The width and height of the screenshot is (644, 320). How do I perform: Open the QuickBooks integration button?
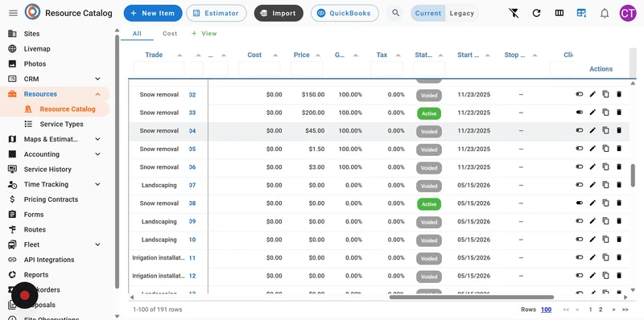[x=345, y=13]
